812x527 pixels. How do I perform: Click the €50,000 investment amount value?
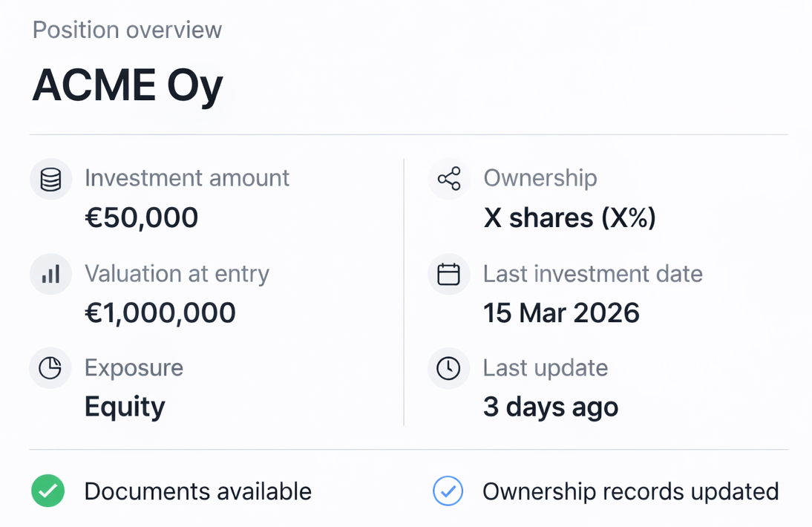141,218
